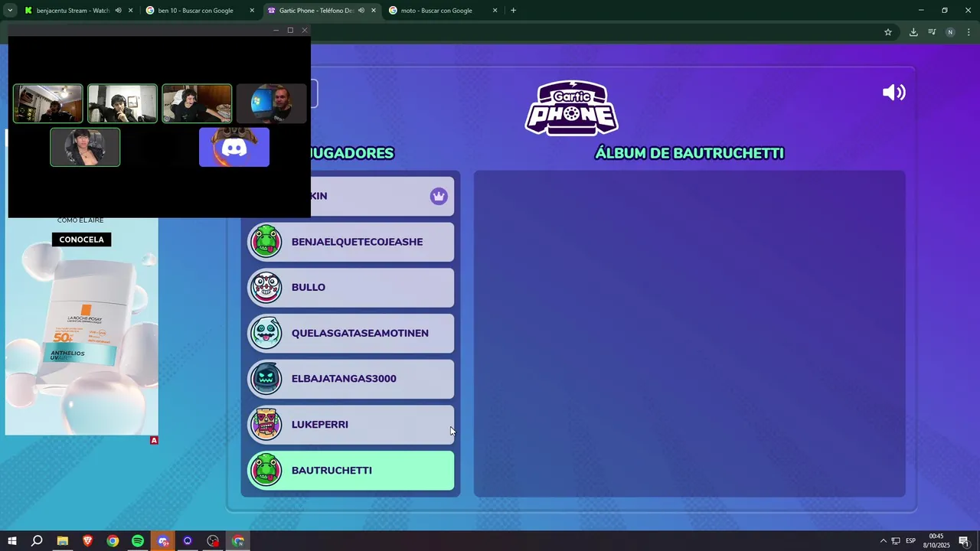The width and height of the screenshot is (980, 551).
Task: Open Chrome three-dot menu
Action: click(969, 32)
